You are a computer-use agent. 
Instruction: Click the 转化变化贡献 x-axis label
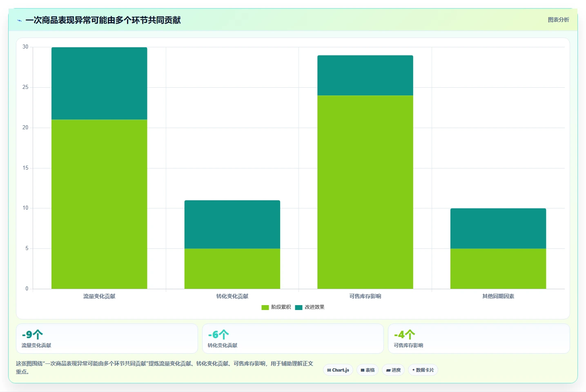[x=232, y=296]
